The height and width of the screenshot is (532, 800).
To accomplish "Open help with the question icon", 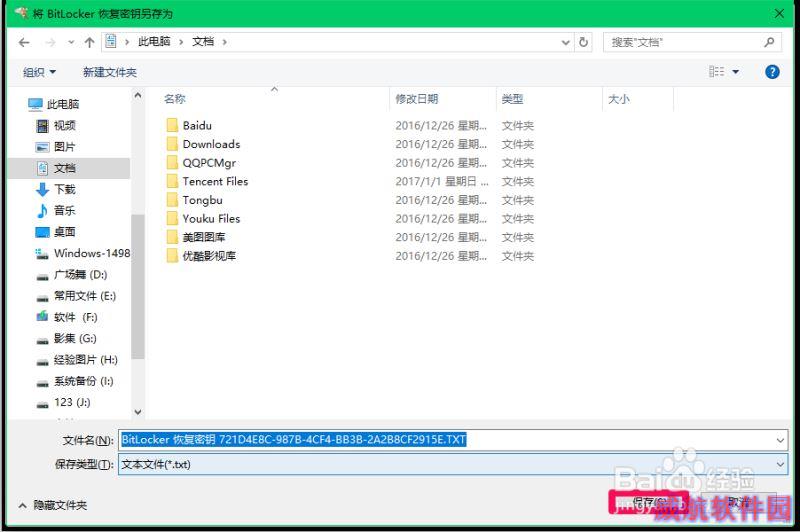I will click(x=772, y=72).
